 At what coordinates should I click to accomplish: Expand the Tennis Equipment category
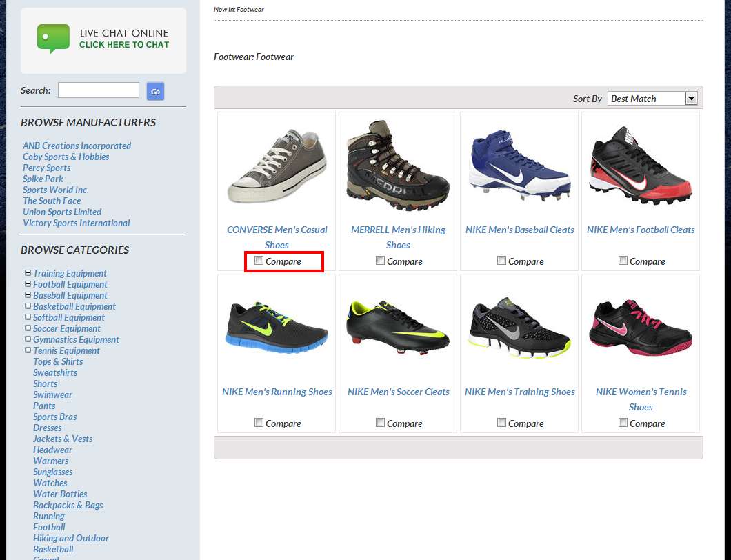28,350
